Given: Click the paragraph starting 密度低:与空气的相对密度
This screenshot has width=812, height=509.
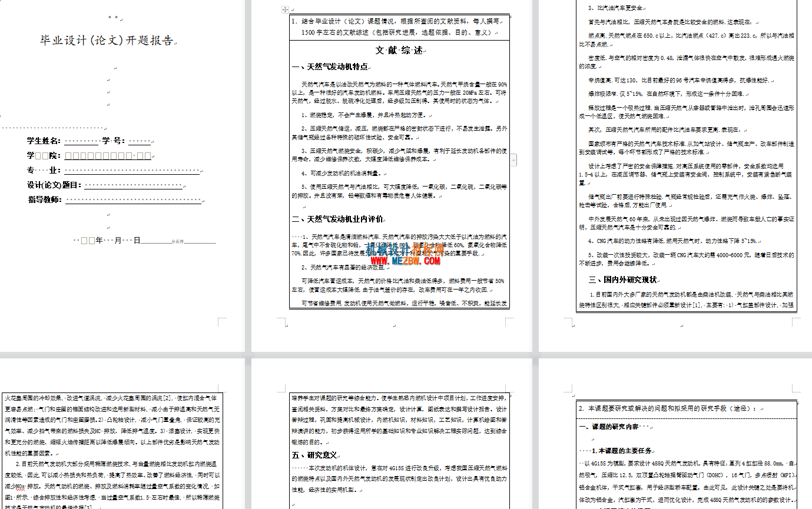Looking at the screenshot, I should [686, 62].
